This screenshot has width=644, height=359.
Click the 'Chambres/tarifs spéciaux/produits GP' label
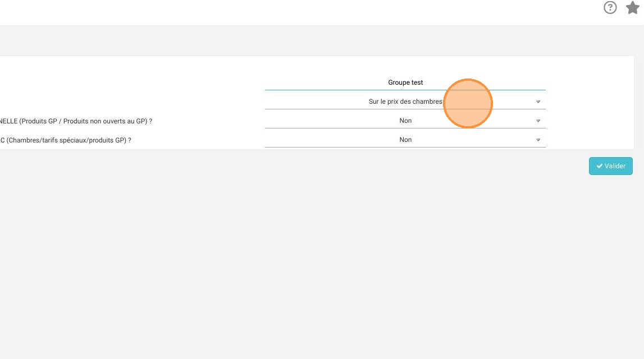click(x=66, y=140)
